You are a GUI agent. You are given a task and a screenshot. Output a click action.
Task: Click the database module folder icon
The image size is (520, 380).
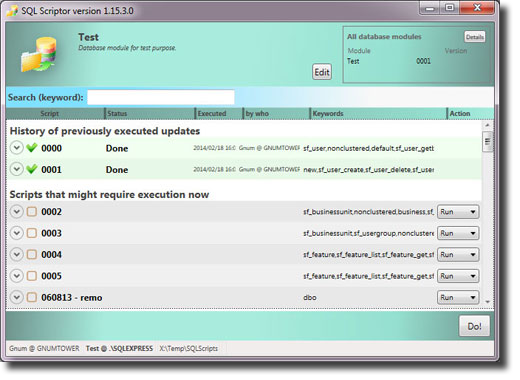point(39,55)
